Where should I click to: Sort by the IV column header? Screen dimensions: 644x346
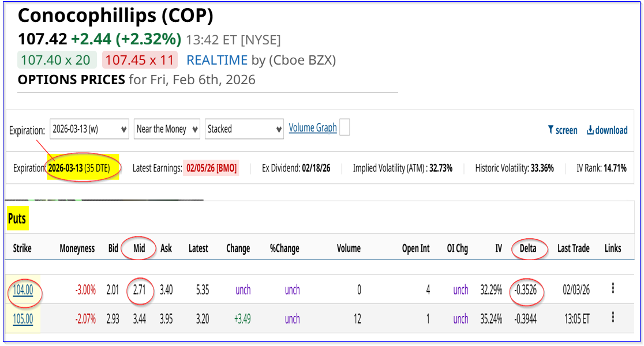click(x=498, y=249)
